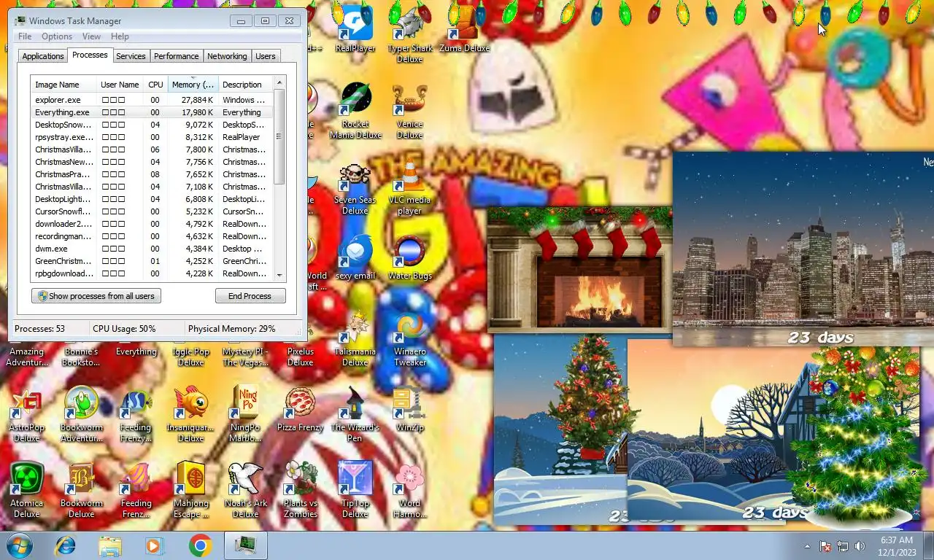
Task: Click Show processes from all users
Action: click(x=96, y=296)
